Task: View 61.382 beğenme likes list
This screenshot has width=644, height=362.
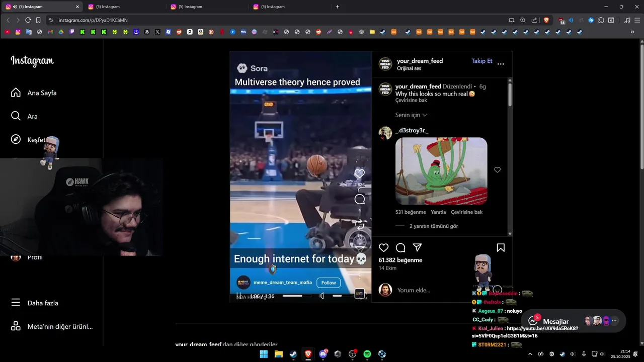Action: (x=400, y=260)
